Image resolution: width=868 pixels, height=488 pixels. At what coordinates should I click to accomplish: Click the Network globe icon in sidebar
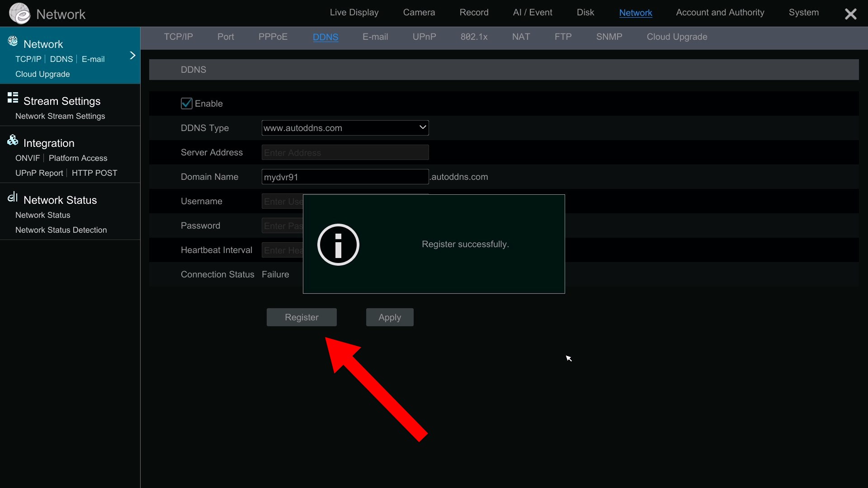coord(13,42)
